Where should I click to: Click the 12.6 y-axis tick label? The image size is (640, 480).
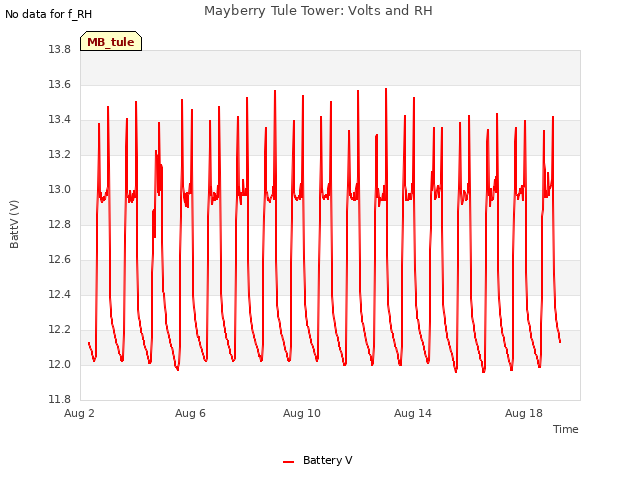click(59, 259)
